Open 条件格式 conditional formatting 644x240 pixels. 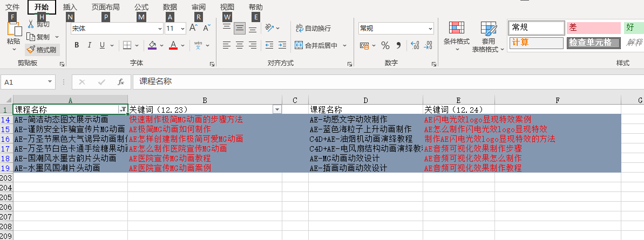tap(456, 37)
